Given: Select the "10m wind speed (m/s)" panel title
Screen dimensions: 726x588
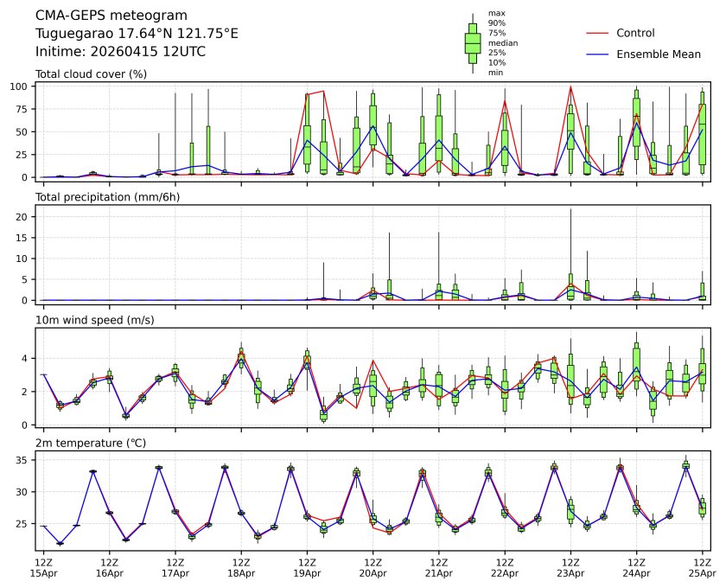Looking at the screenshot, I should tap(94, 320).
